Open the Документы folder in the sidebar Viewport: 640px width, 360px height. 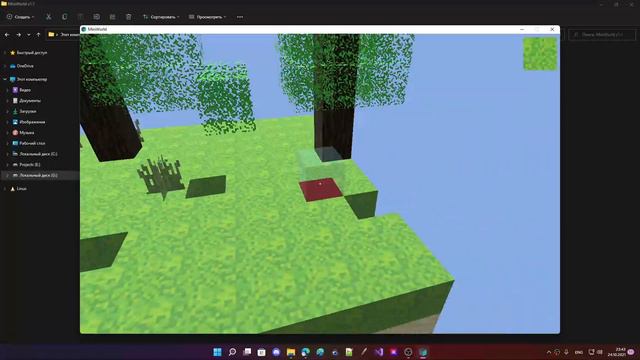(30, 100)
